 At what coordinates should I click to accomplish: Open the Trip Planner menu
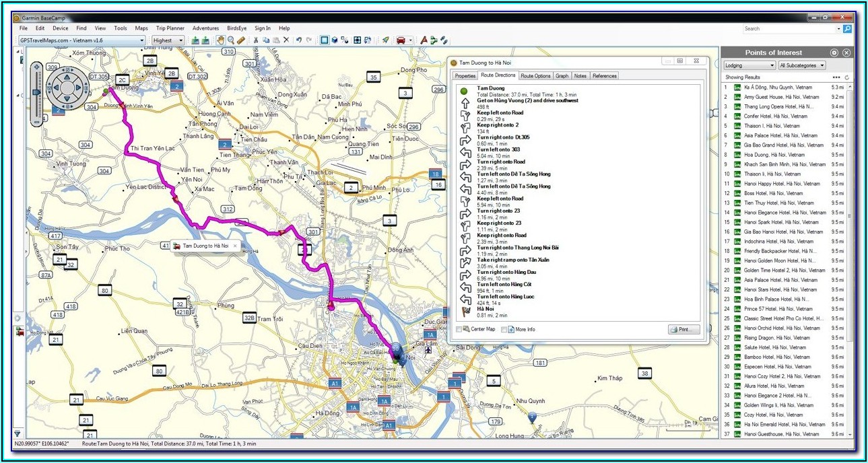[x=170, y=28]
